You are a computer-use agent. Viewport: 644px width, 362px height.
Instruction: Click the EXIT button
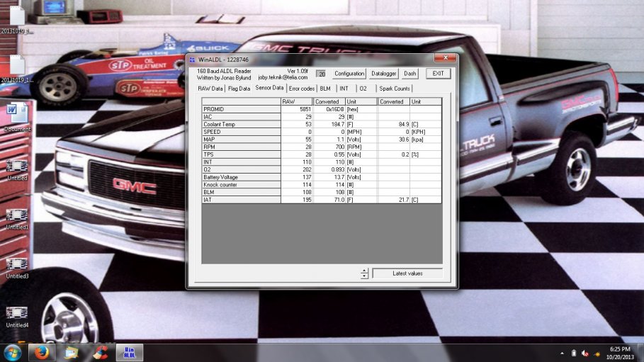coord(438,74)
